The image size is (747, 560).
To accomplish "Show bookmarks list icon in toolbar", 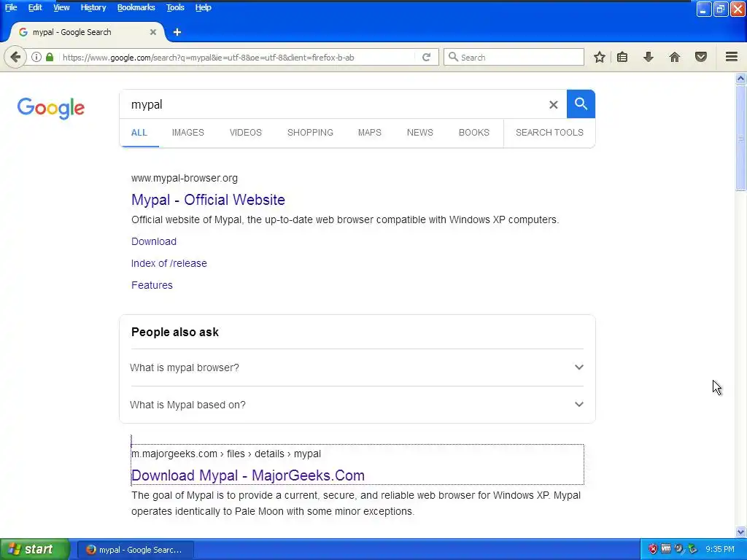I will click(622, 57).
